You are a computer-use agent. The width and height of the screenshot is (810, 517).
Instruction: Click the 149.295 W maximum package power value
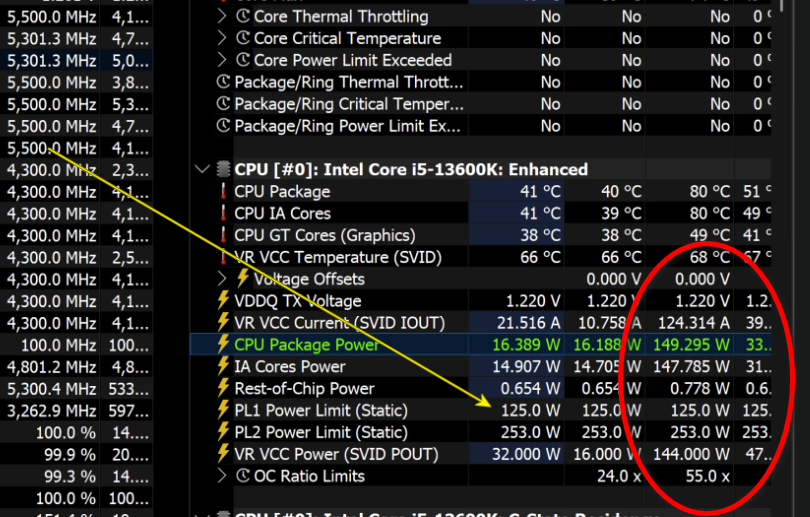tap(691, 344)
